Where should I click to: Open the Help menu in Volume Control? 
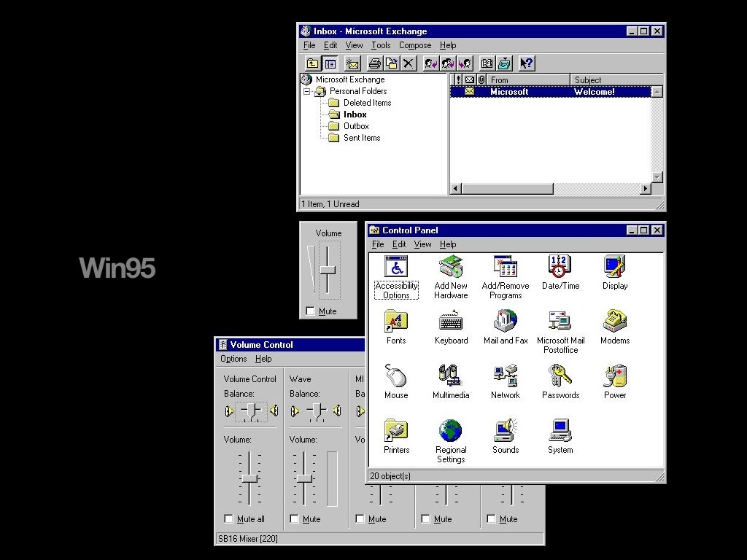point(263,359)
